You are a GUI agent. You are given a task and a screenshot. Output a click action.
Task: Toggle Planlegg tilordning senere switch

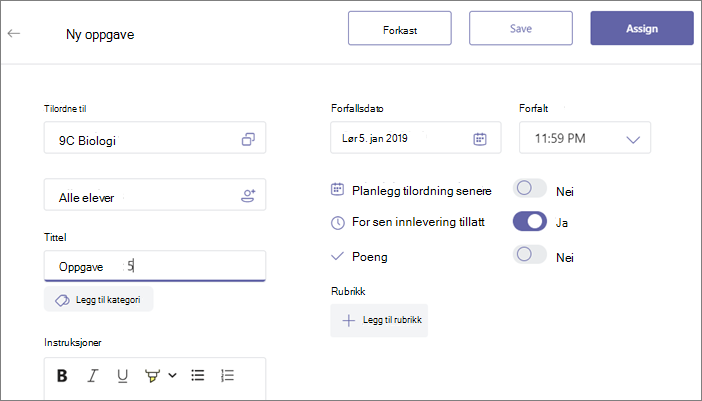pyautogui.click(x=530, y=188)
